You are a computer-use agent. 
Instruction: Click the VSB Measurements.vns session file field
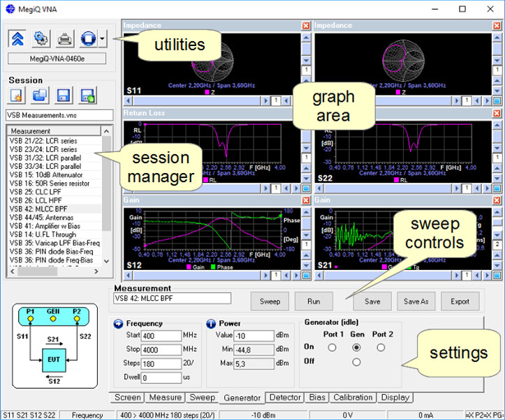click(x=59, y=115)
